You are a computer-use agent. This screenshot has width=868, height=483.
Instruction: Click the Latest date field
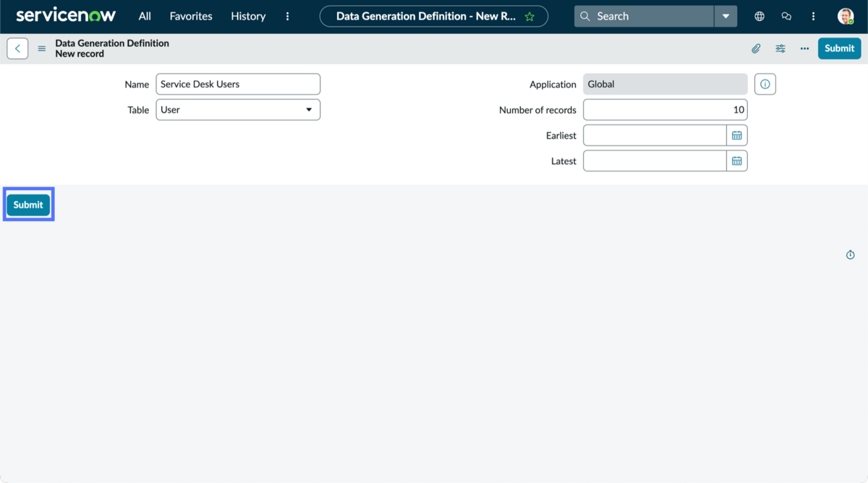[655, 161]
